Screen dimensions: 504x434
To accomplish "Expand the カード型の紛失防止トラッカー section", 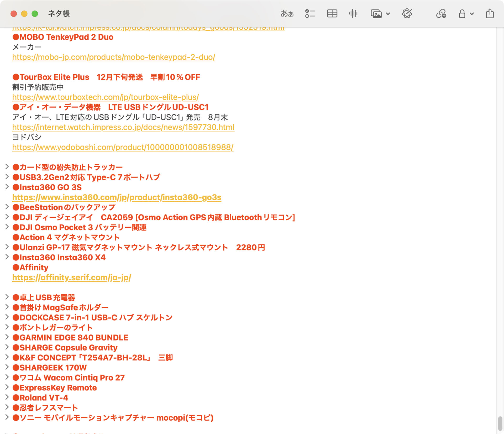I will pos(7,166).
